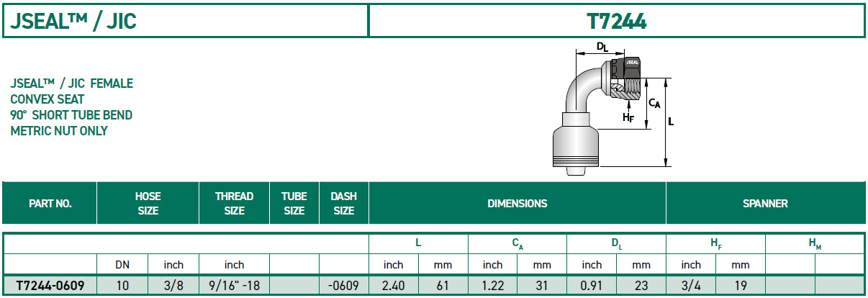Click the HOSE SIZE column header
The height and width of the screenshot is (298, 868).
[x=148, y=204]
